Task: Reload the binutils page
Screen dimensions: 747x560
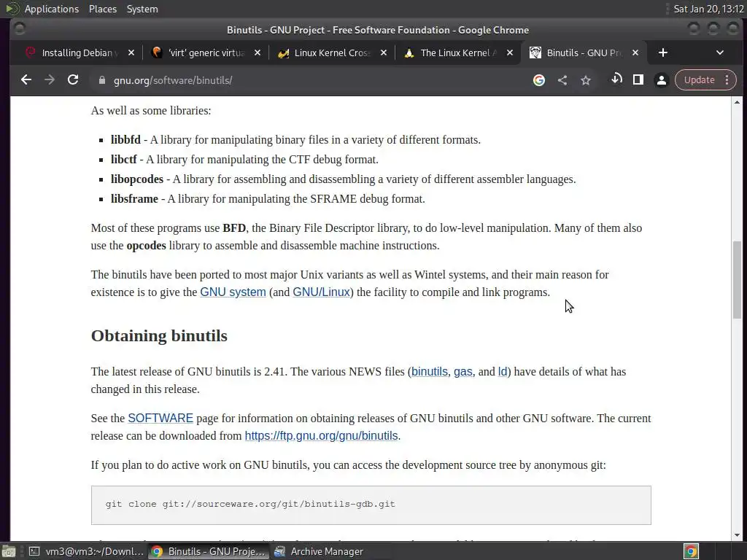Action: point(73,80)
